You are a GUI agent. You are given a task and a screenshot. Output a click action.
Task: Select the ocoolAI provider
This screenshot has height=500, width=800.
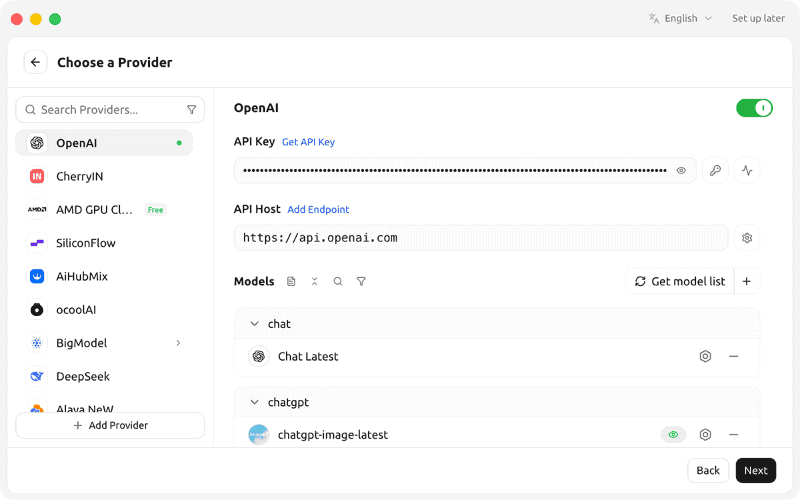click(104, 310)
